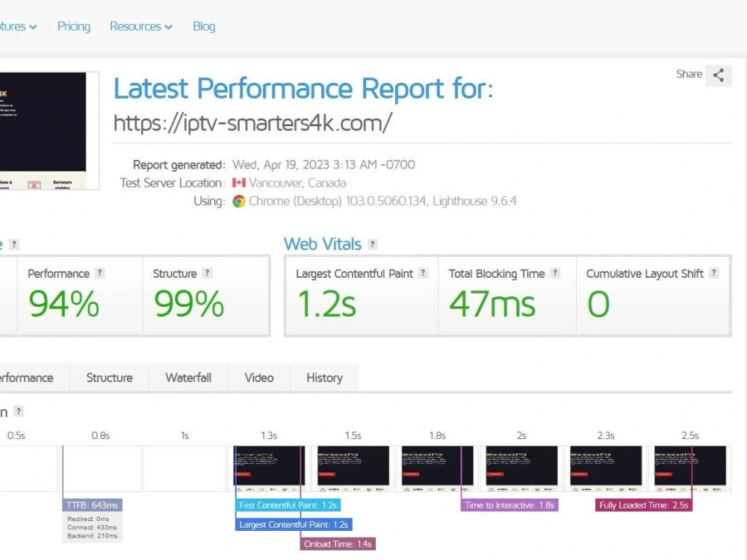Select the 1.3s filmstrip frame
The height and width of the screenshot is (560, 747).
pyautogui.click(x=269, y=468)
